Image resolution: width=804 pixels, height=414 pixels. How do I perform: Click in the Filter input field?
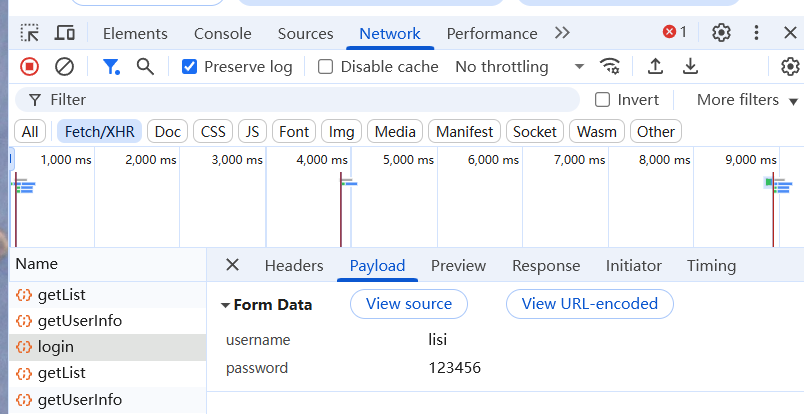pos(297,100)
